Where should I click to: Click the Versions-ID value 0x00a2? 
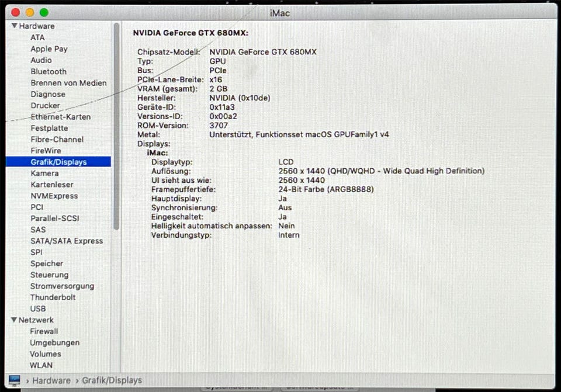click(223, 116)
